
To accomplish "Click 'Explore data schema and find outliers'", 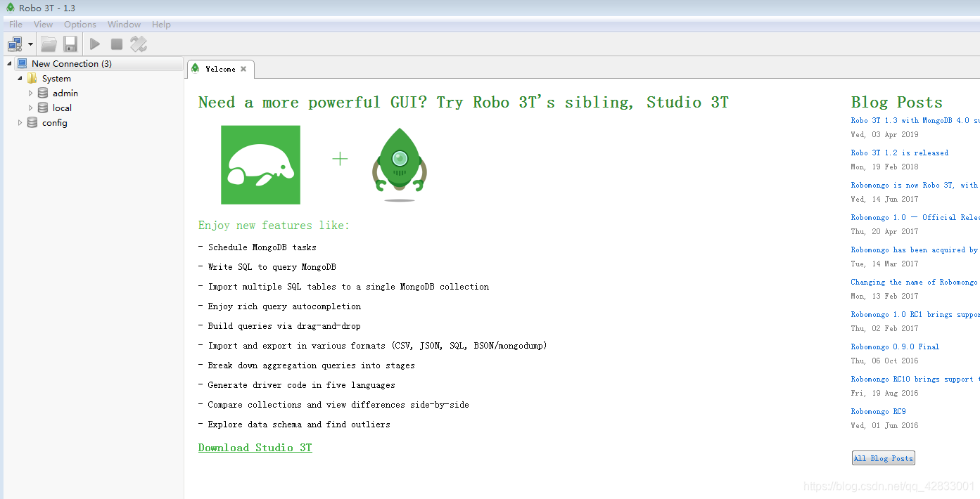I will coord(294,425).
